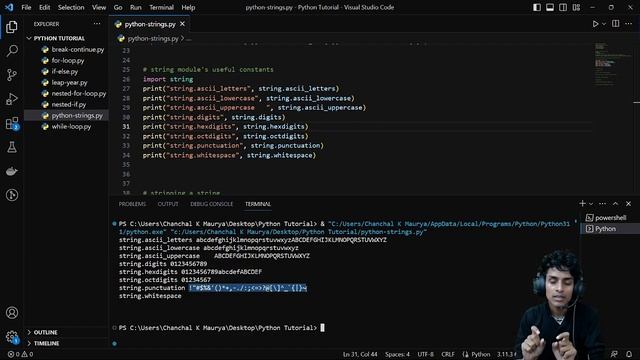Image resolution: width=640 pixels, height=360 pixels.
Task: Open the Testing flask view
Action: tap(12, 147)
